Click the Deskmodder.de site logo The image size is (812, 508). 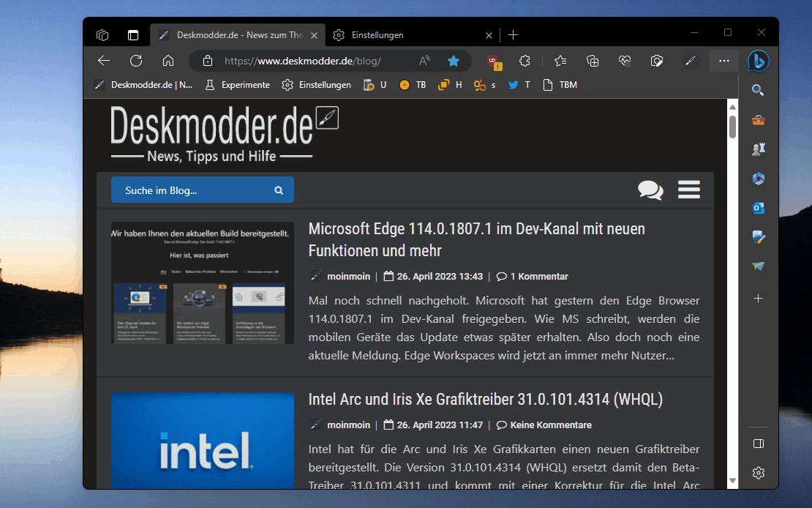coord(225,134)
